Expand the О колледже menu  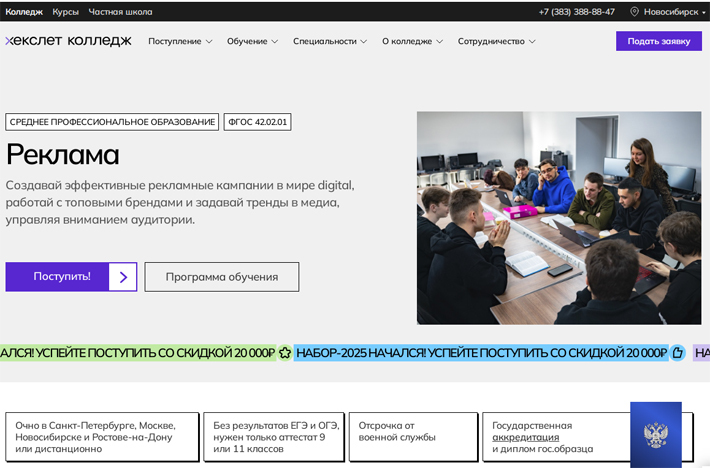[412, 41]
